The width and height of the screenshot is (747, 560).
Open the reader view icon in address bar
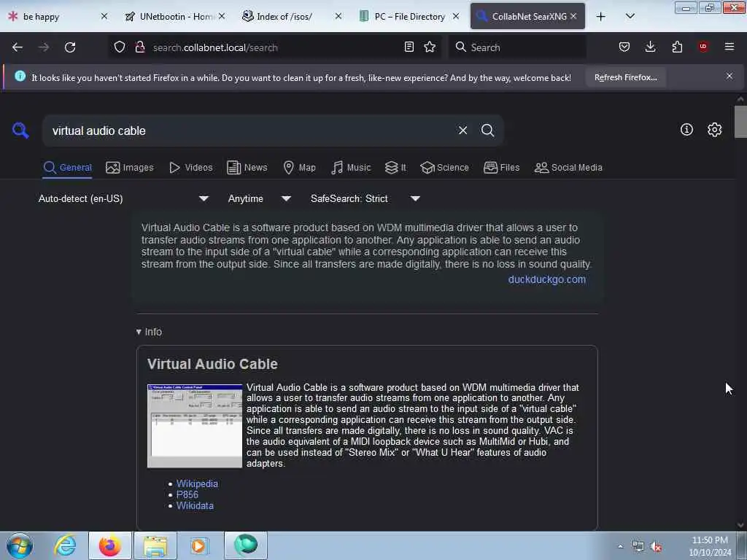[x=409, y=47]
